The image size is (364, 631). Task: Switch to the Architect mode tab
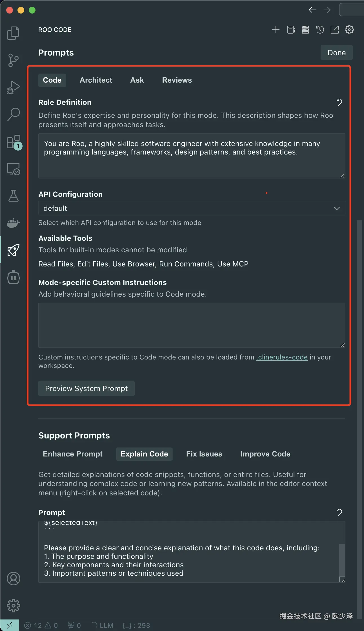tap(96, 80)
